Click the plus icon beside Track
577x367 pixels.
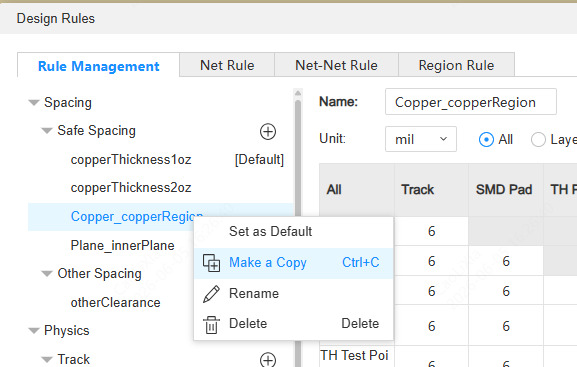click(268, 360)
